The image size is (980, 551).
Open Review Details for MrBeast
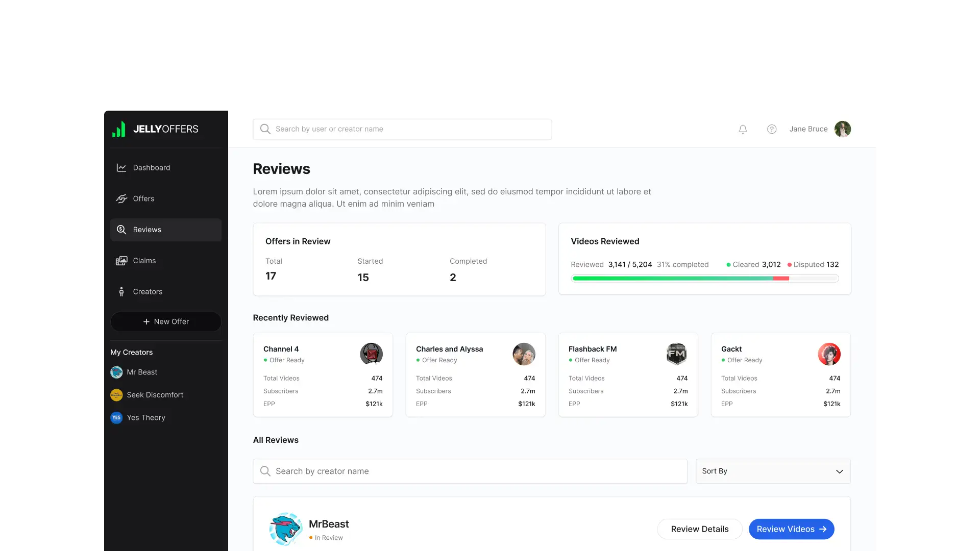[x=699, y=529]
